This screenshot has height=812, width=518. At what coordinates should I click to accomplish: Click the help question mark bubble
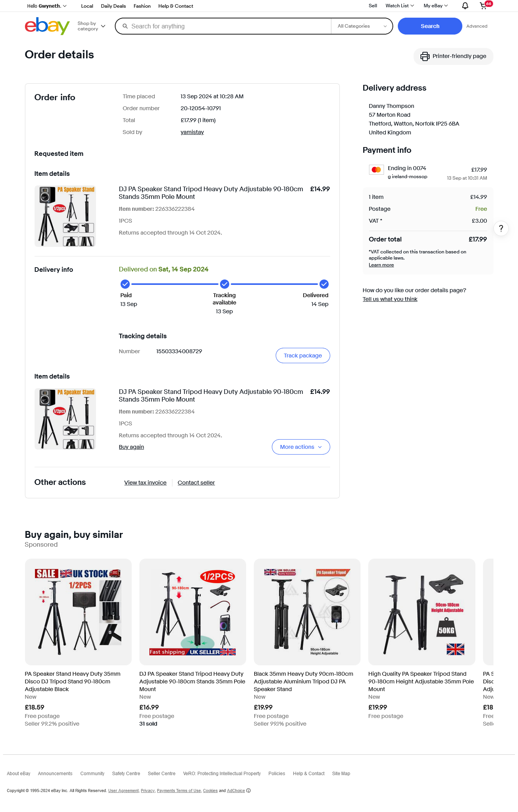[501, 229]
